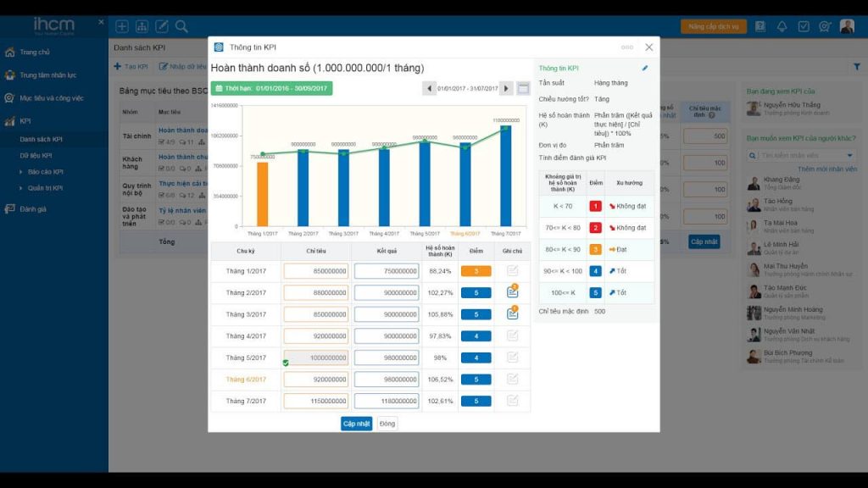Click the add new plus icon in top toolbar
868x488 pixels.
[x=122, y=26]
